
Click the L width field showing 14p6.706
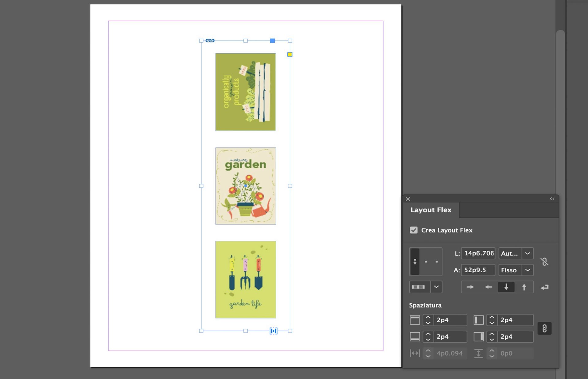point(478,253)
